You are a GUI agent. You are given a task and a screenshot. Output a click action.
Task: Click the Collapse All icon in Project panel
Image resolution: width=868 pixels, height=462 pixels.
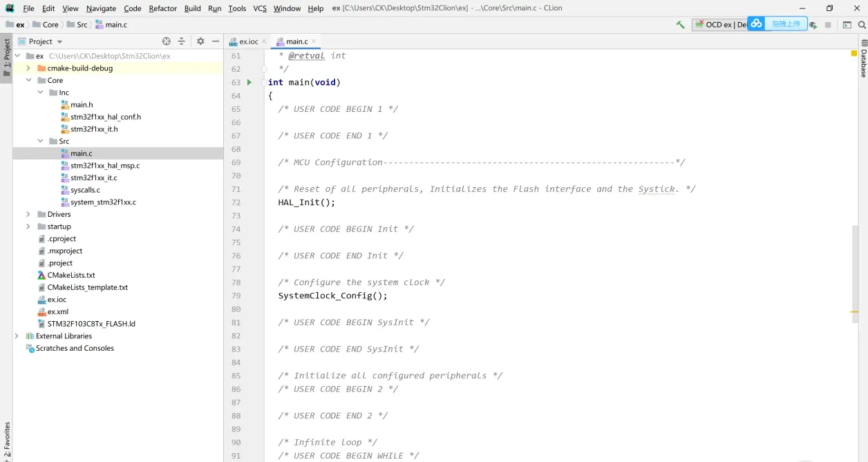(x=182, y=41)
